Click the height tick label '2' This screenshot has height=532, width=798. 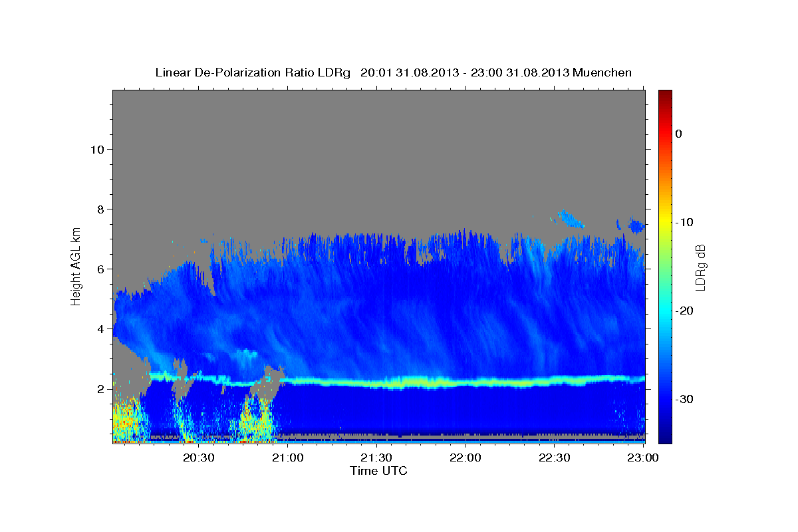pos(100,388)
